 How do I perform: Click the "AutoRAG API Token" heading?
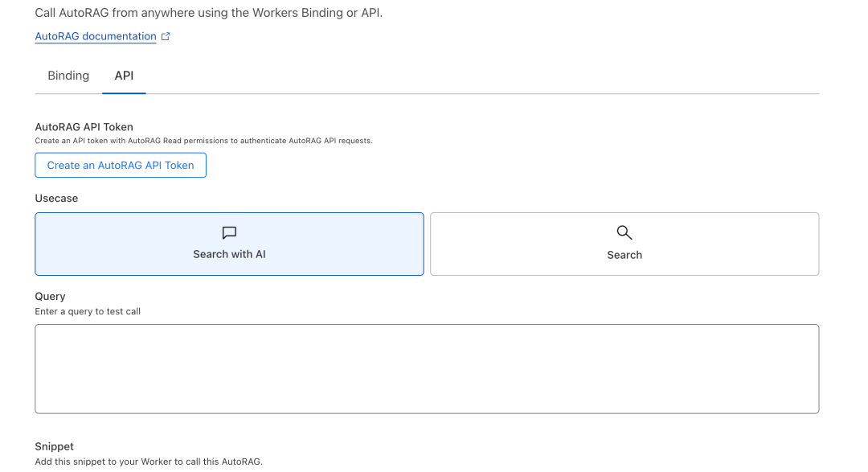click(x=84, y=127)
